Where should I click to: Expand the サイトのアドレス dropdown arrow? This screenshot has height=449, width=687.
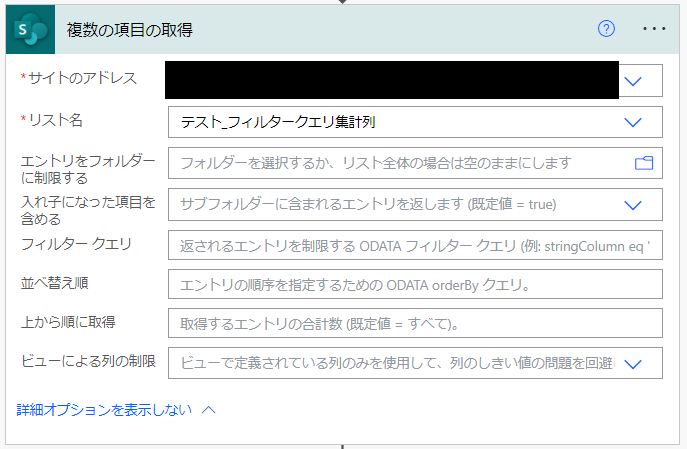[633, 81]
